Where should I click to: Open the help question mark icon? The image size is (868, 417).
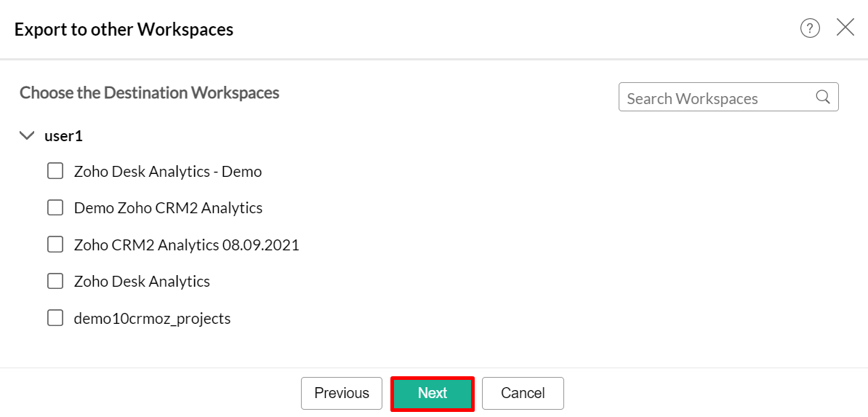(x=810, y=28)
